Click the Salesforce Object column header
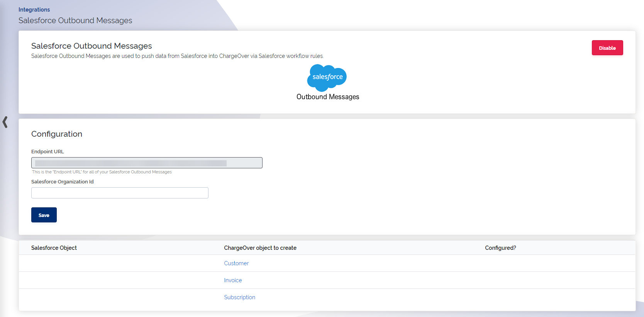 click(x=54, y=248)
